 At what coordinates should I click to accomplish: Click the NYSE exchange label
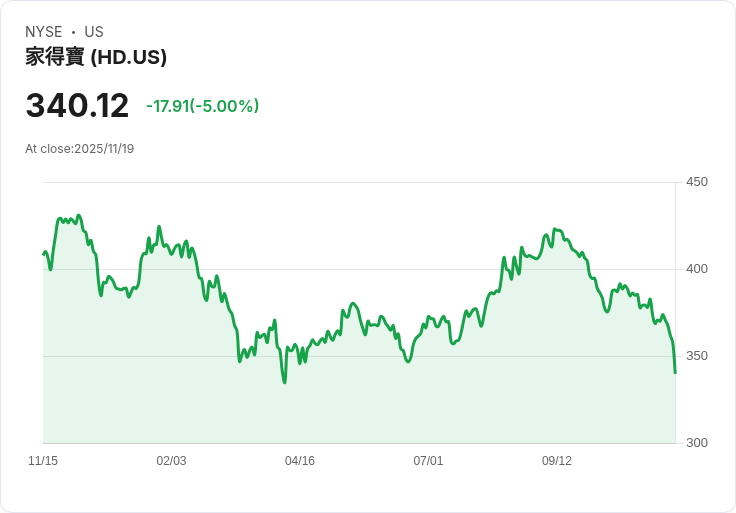tap(43, 32)
